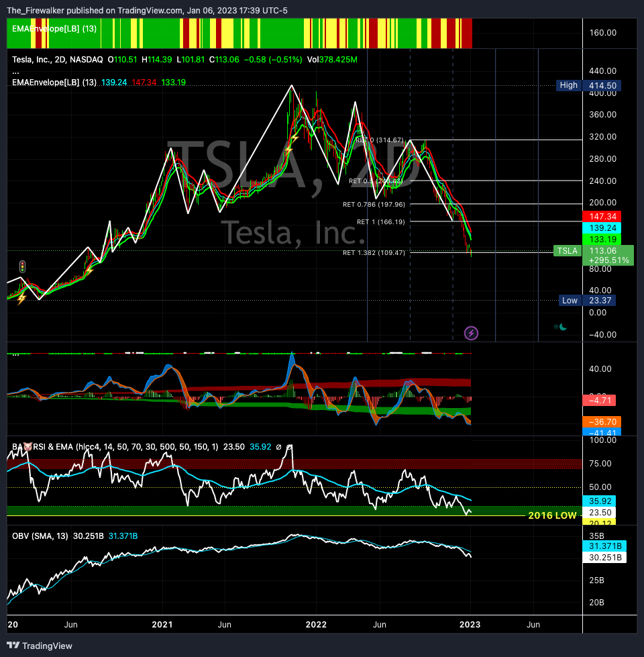Click the blue -41.41 value tag
644x657 pixels.
(x=602, y=432)
